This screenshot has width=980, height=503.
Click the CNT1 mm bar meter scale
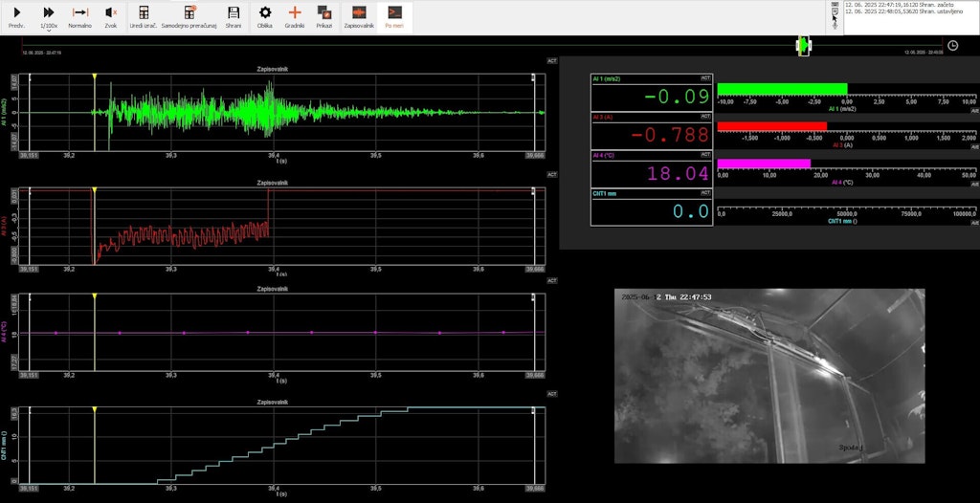[x=846, y=210]
